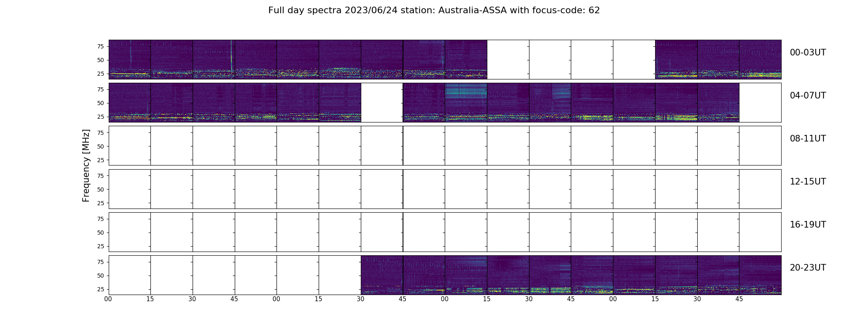The width and height of the screenshot is (868, 331).
Task: Click the 50 MHz tick of 16-19UT row
Action: [100, 233]
